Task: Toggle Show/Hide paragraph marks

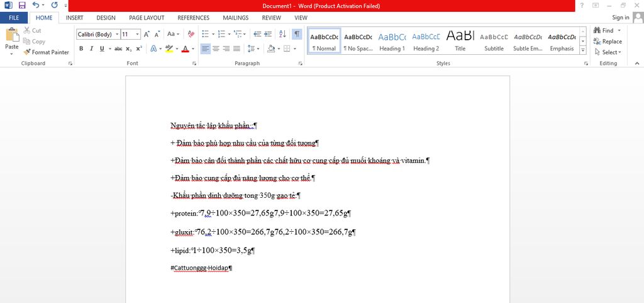Action: (297, 34)
